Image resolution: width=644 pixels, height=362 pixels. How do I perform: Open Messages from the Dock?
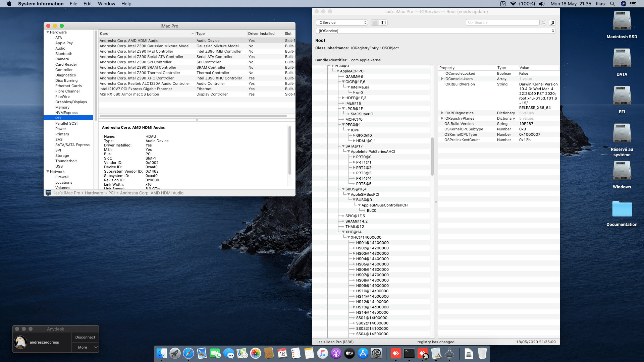[x=229, y=353]
